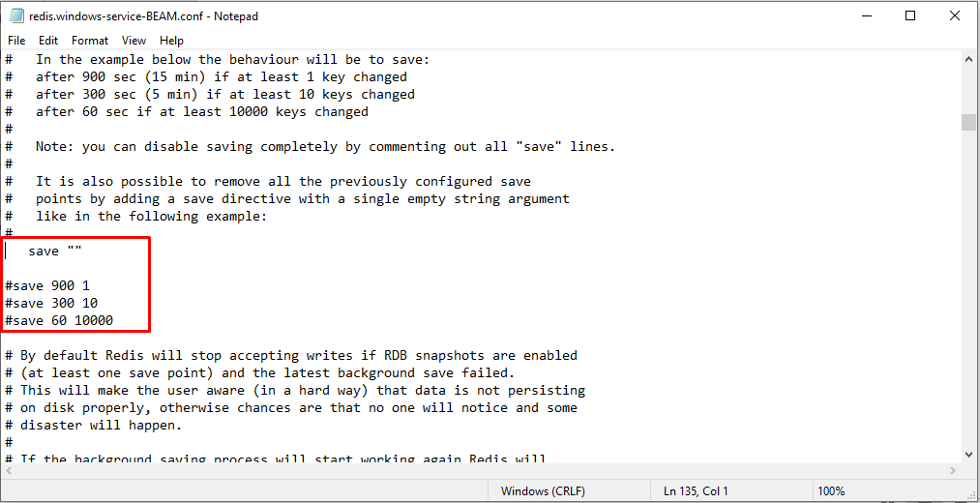Open the Edit menu
The image size is (980, 503).
(x=48, y=41)
